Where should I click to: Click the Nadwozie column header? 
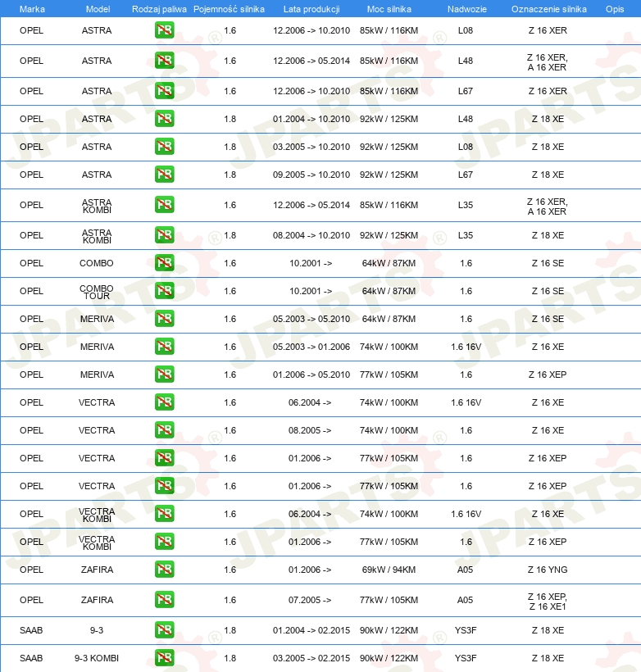click(467, 9)
